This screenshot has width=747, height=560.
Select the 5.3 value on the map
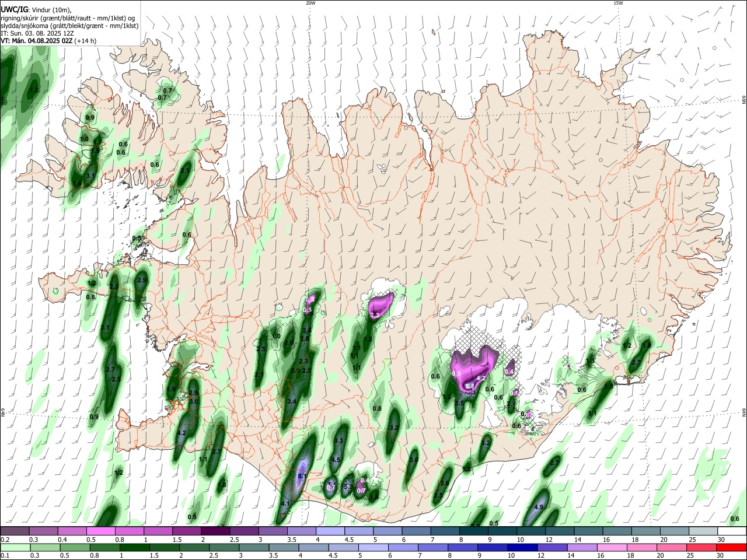[x=348, y=487]
